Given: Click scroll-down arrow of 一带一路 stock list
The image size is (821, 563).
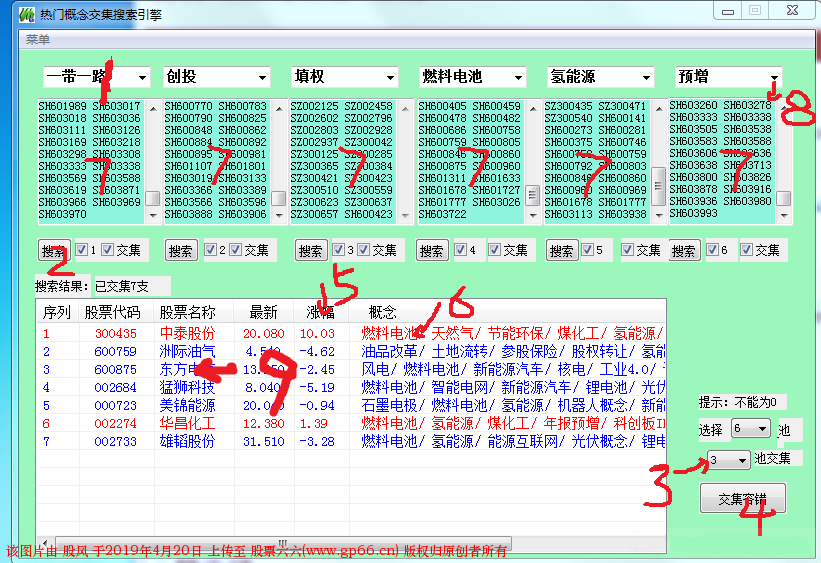Looking at the screenshot, I should (x=153, y=215).
